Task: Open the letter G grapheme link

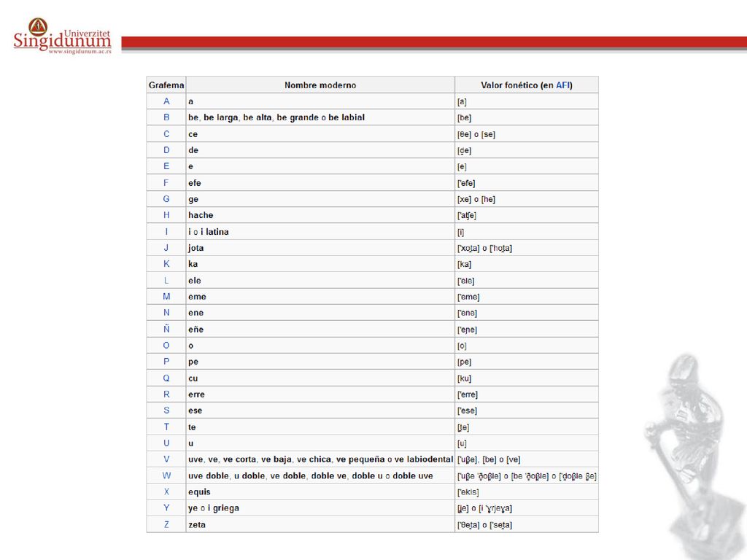Action: point(166,199)
